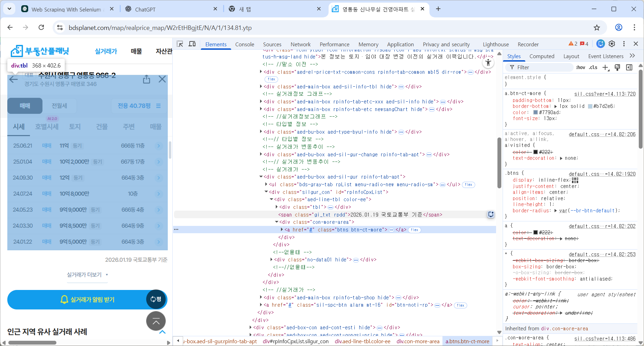Bookmark this page with the star

click(597, 27)
